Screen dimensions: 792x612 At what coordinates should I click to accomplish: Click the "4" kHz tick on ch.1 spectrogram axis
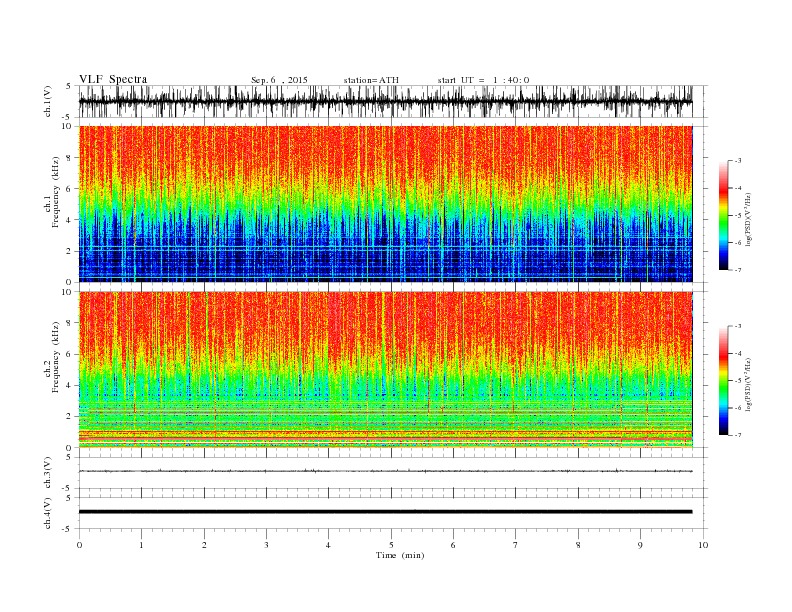[70, 220]
